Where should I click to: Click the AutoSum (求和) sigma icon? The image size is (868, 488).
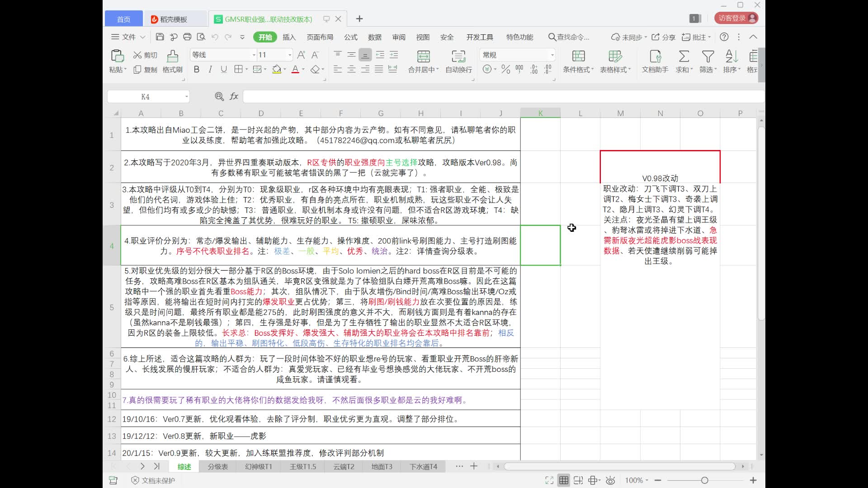(684, 56)
